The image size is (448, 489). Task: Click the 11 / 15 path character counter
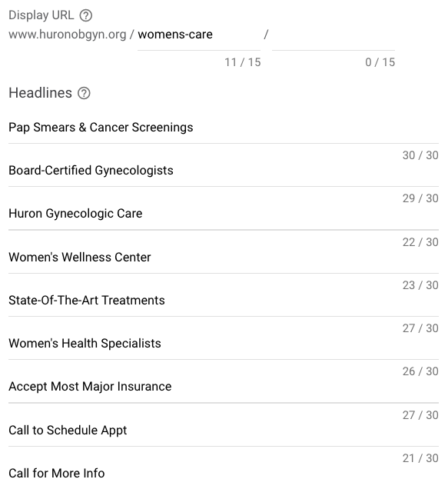click(243, 62)
